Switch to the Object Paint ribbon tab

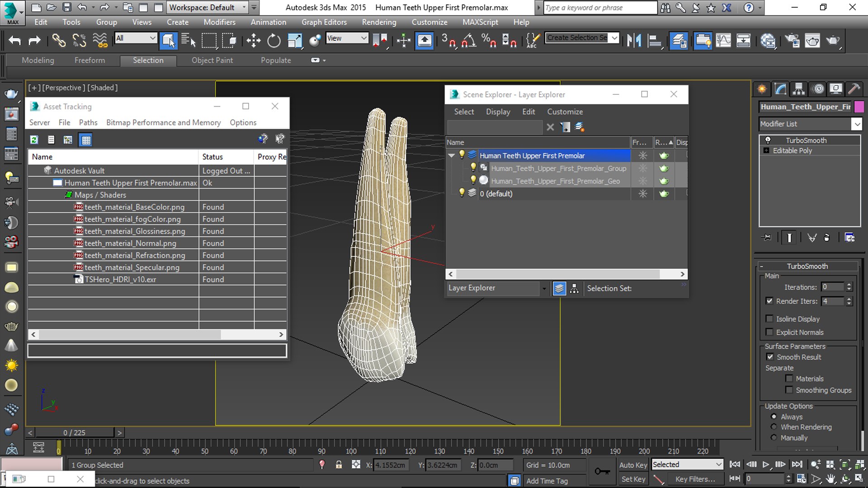212,60
